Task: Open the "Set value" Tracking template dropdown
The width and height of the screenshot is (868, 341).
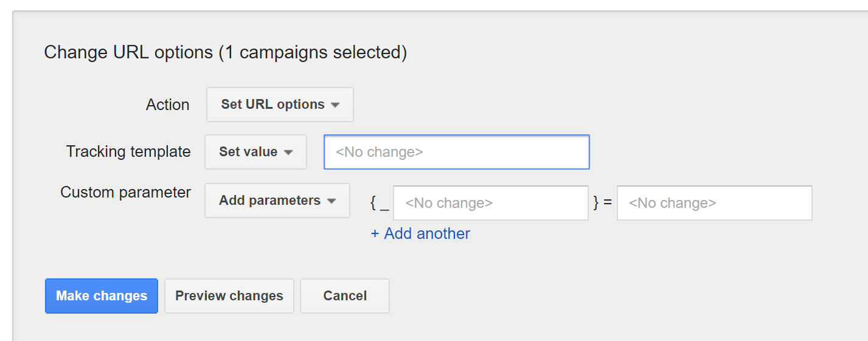Action: (x=255, y=152)
